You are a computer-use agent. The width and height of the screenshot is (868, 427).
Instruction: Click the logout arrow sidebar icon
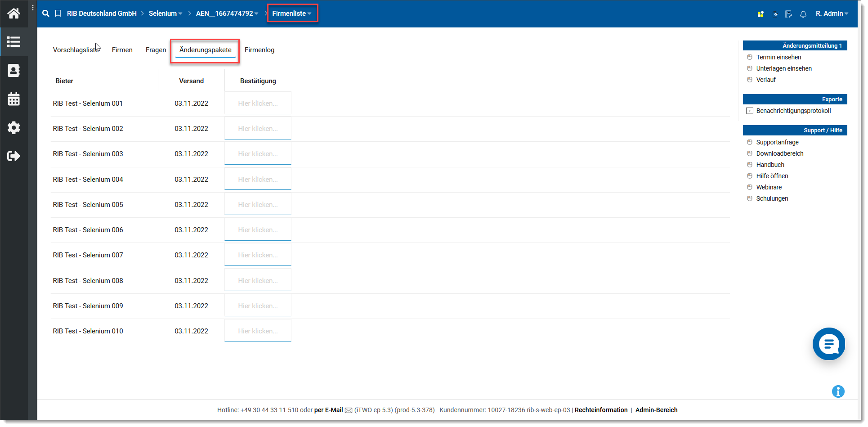(x=13, y=156)
